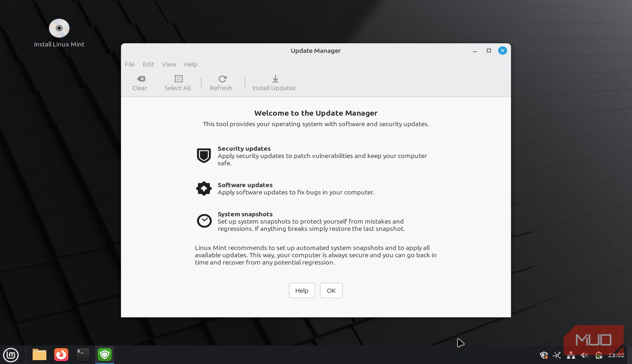Open the wired network tray icon

(x=571, y=355)
